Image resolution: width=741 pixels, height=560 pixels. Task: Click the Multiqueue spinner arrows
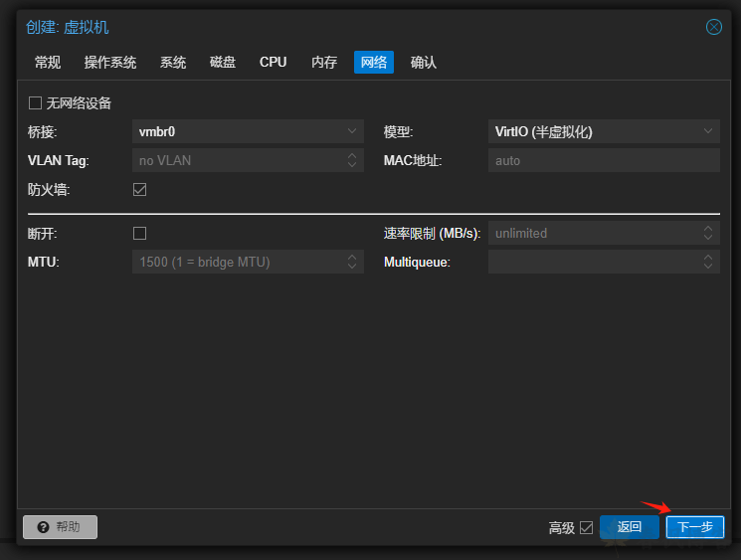pyautogui.click(x=707, y=262)
